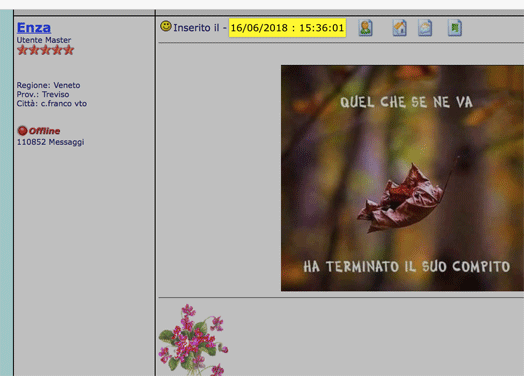This screenshot has height=376, width=524.
Task: Select the text Città: c.franco vto
Action: click(52, 104)
